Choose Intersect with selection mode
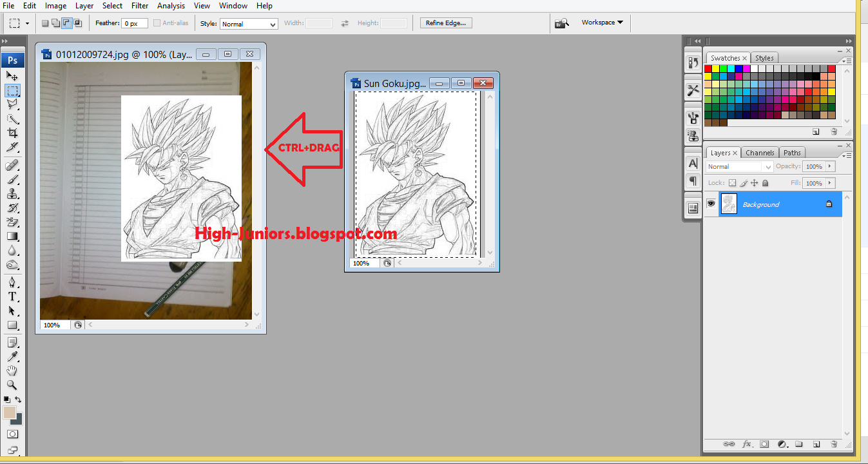Screen dimensions: 868x464 (77, 23)
